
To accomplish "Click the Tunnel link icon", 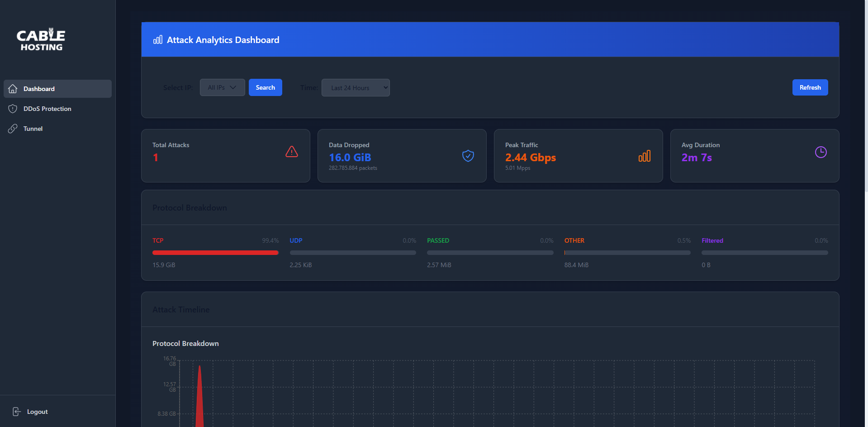I will point(13,129).
